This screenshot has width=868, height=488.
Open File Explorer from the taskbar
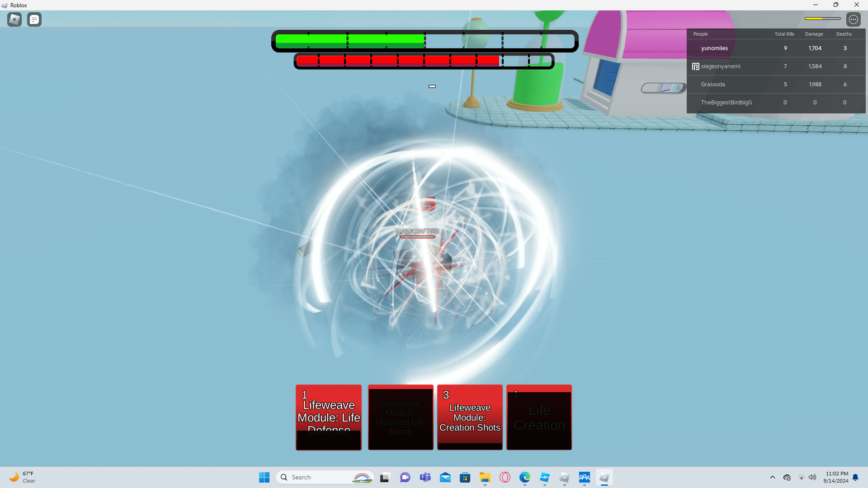(x=485, y=477)
